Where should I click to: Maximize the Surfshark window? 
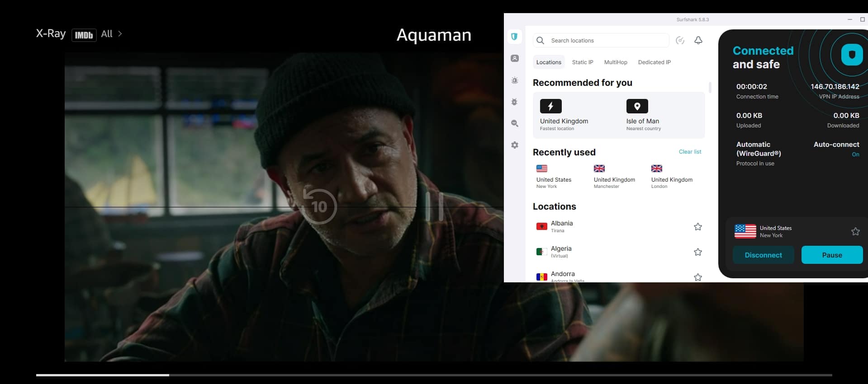coord(862,19)
